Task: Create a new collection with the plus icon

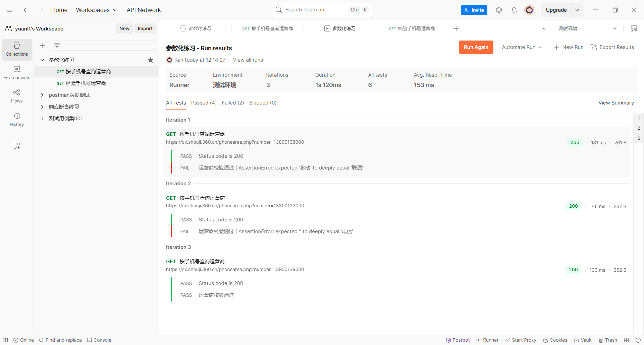Action: click(x=42, y=46)
